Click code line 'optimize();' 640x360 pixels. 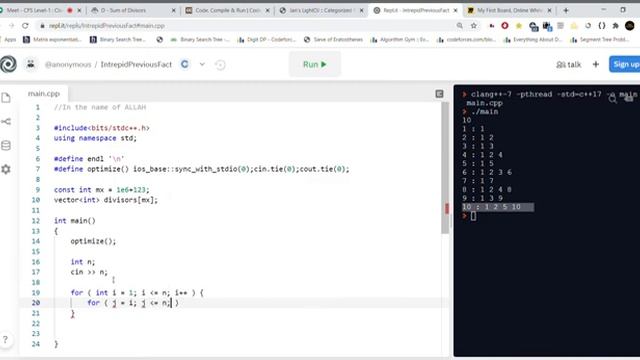(x=93, y=241)
